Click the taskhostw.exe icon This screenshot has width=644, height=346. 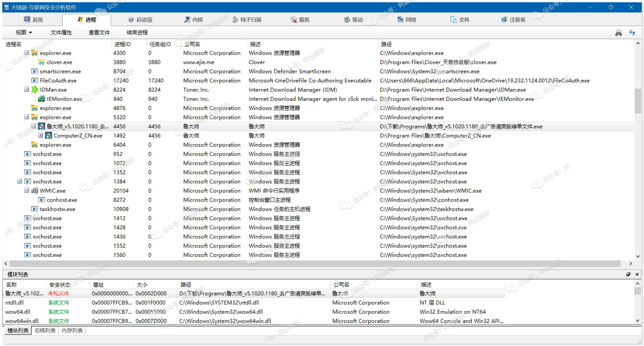(34, 209)
